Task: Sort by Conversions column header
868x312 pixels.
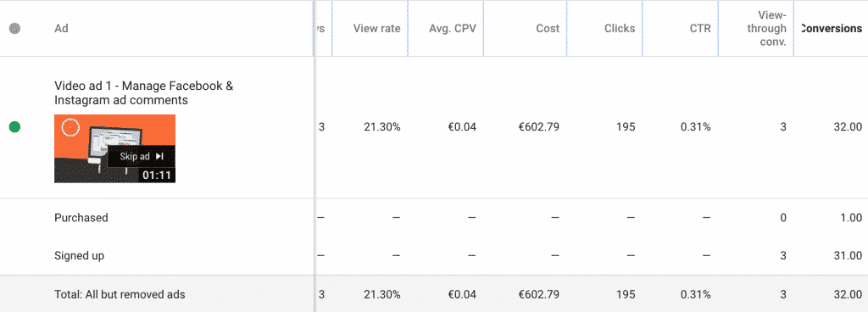Action: coord(832,28)
